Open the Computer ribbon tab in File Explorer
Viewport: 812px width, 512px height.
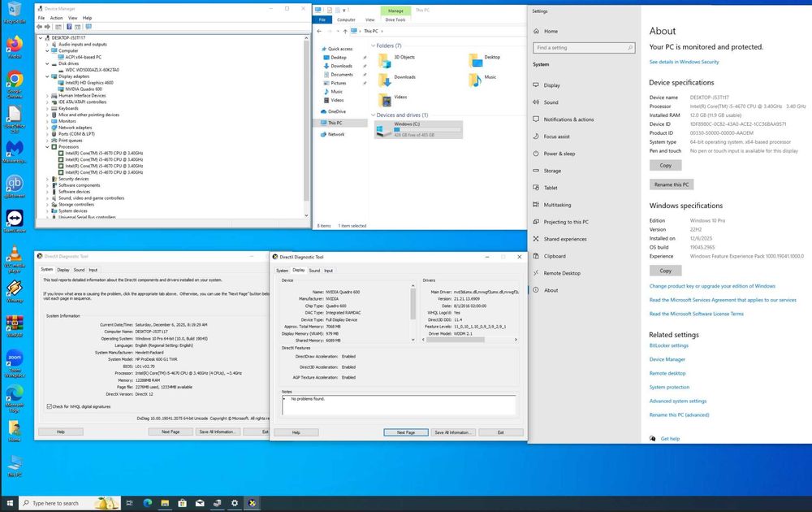tap(346, 20)
